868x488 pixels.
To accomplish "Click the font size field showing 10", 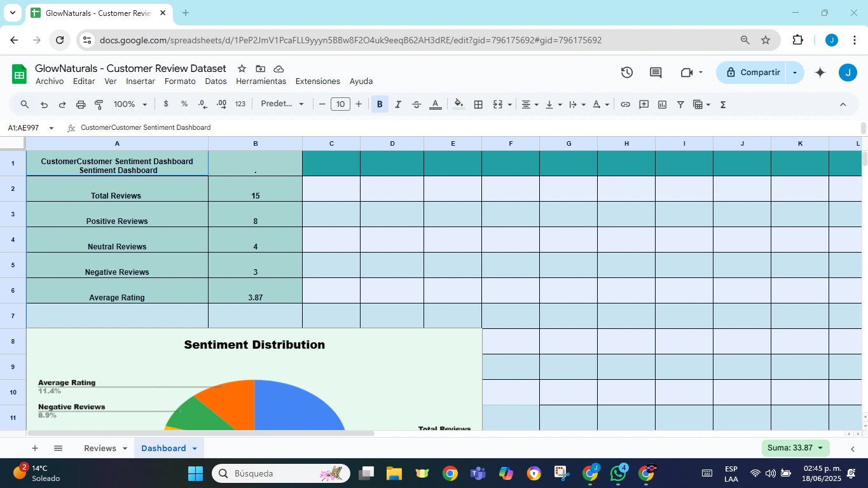I will tap(340, 104).
